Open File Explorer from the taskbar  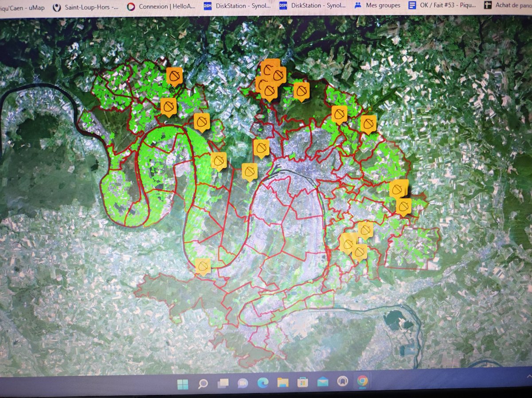click(x=283, y=382)
